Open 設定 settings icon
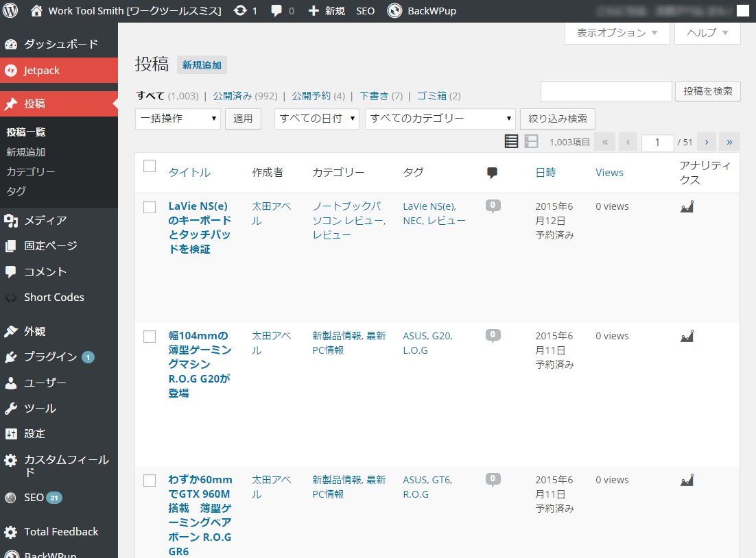The width and height of the screenshot is (756, 558). [x=10, y=434]
